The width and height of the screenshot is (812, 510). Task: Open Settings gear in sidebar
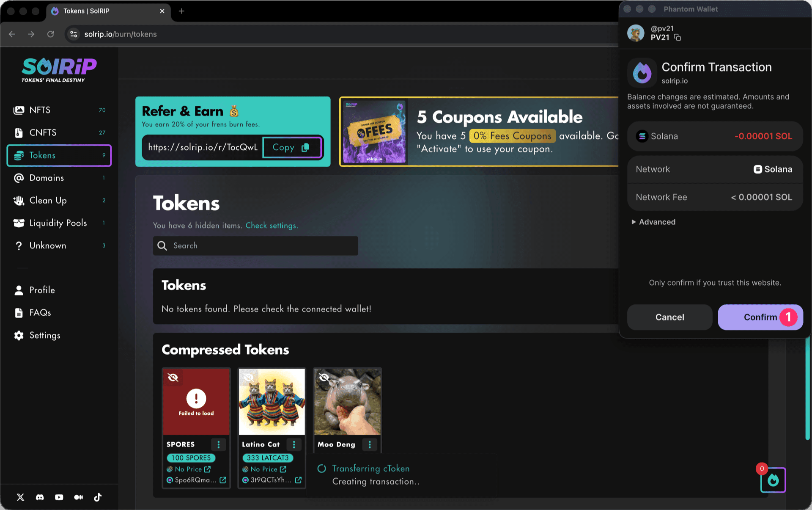(19, 335)
